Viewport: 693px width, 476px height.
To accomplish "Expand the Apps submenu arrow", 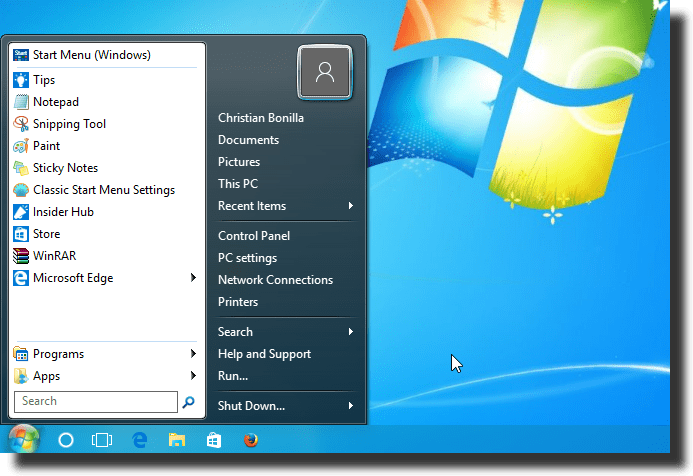I will tap(193, 376).
